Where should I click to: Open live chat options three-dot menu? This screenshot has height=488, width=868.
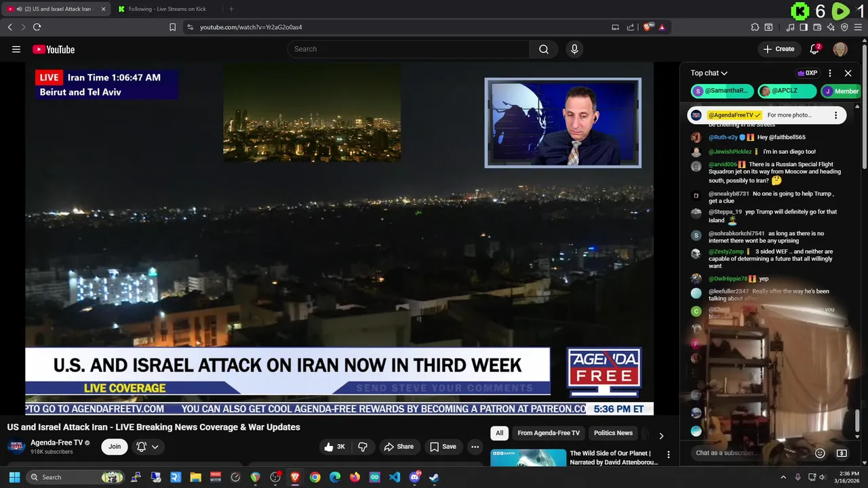tap(830, 73)
